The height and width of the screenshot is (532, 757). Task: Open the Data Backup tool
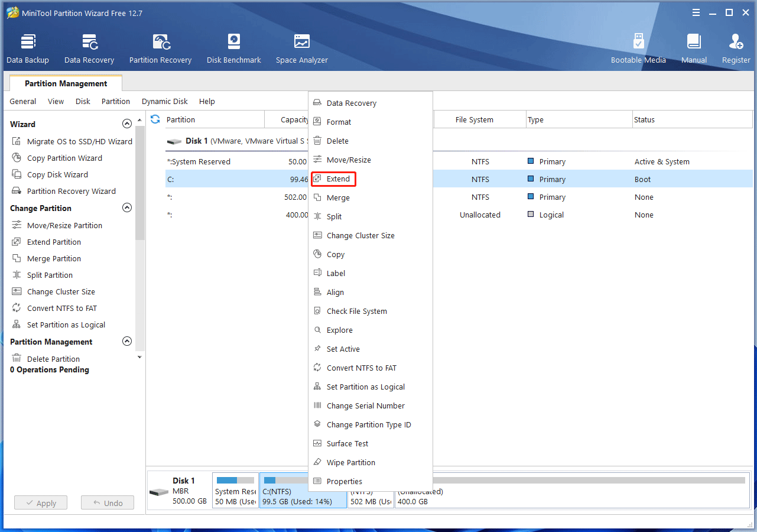click(x=28, y=48)
